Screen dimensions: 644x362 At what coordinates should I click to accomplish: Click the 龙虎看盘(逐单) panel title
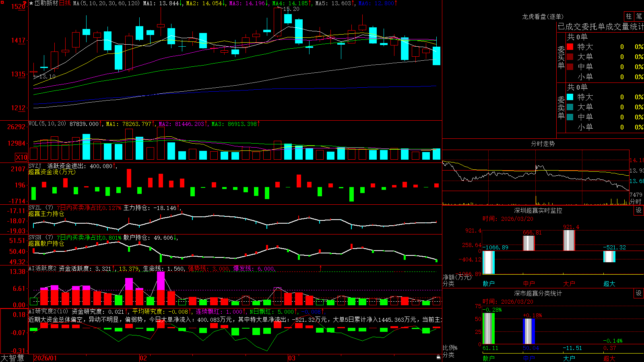[543, 16]
